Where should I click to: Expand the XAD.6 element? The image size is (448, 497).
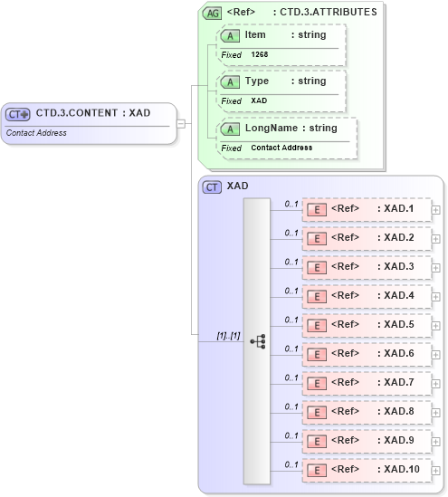(x=435, y=355)
